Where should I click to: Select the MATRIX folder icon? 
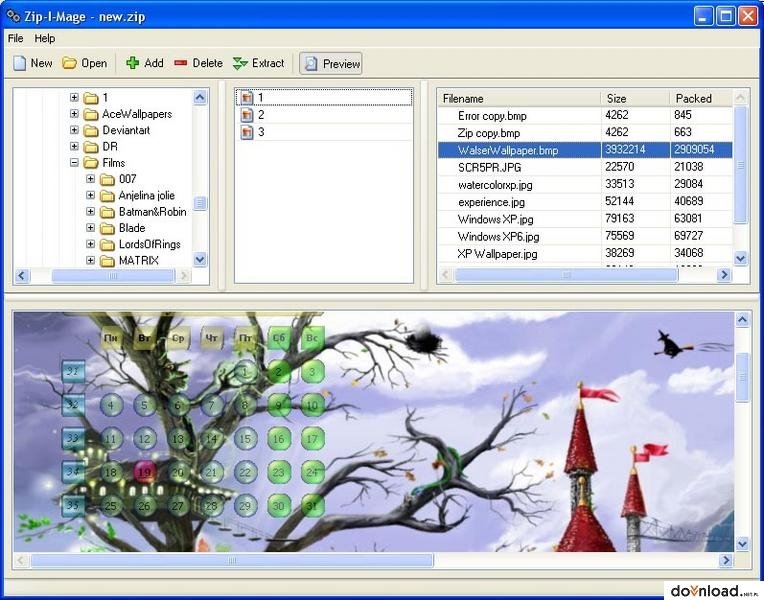click(107, 261)
